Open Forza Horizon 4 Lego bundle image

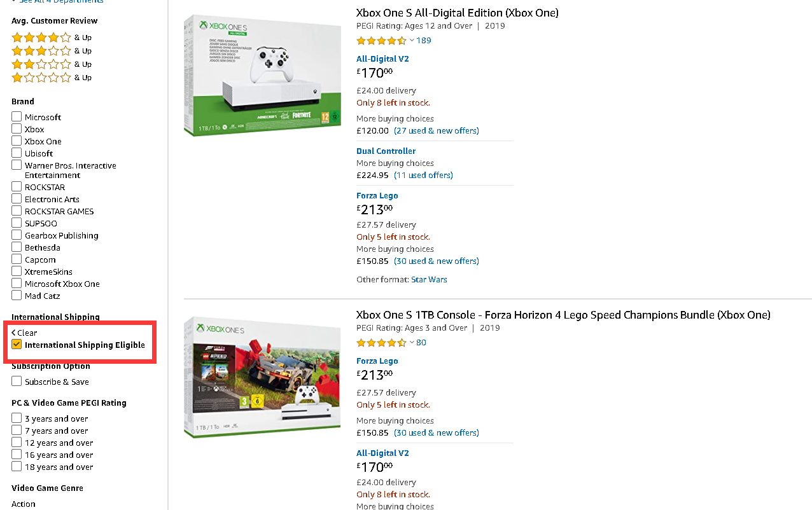point(262,377)
